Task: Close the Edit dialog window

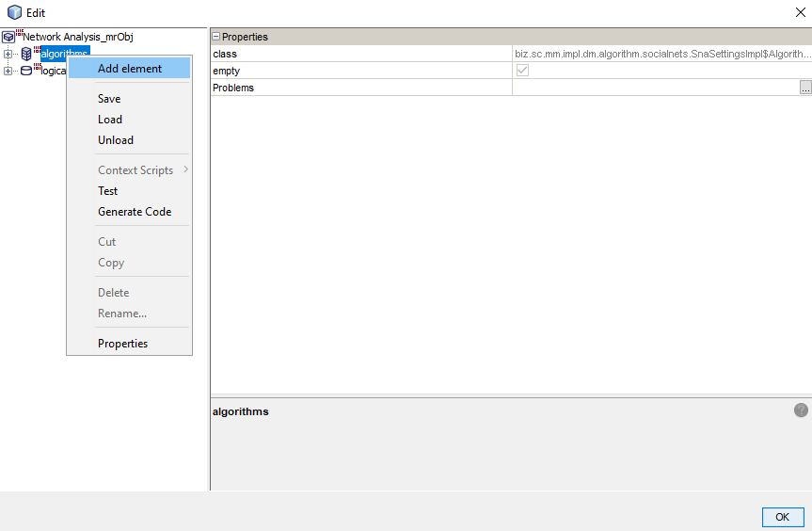Action: (x=800, y=12)
